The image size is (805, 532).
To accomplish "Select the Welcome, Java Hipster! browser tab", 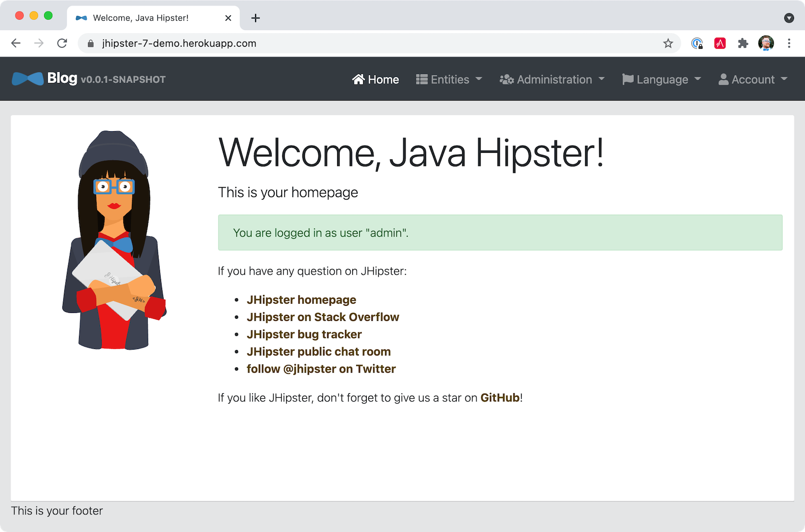I will tap(153, 18).
